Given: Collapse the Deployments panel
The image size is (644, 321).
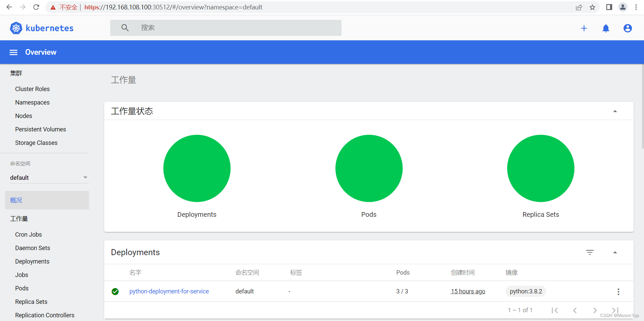Looking at the screenshot, I should [615, 252].
